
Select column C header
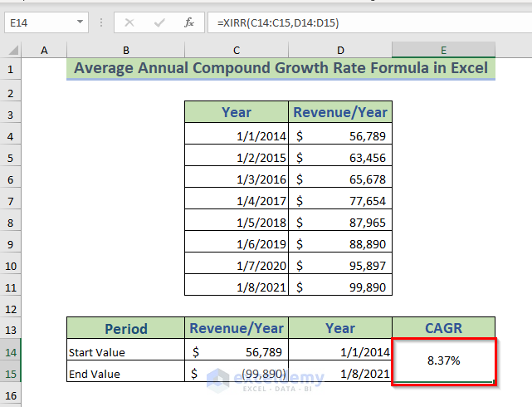tap(237, 50)
